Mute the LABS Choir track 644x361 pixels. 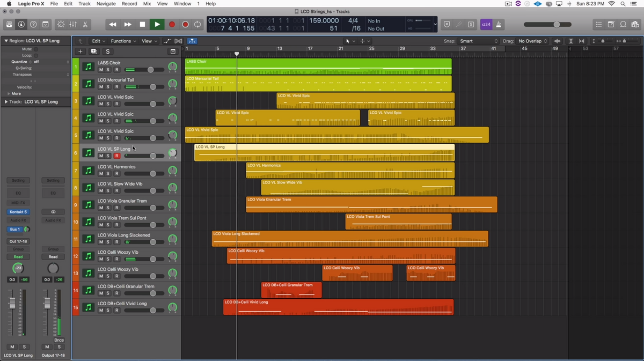(x=101, y=70)
